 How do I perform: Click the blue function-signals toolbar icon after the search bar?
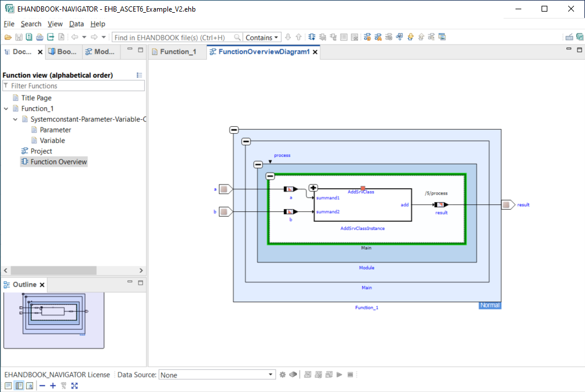pyautogui.click(x=312, y=36)
